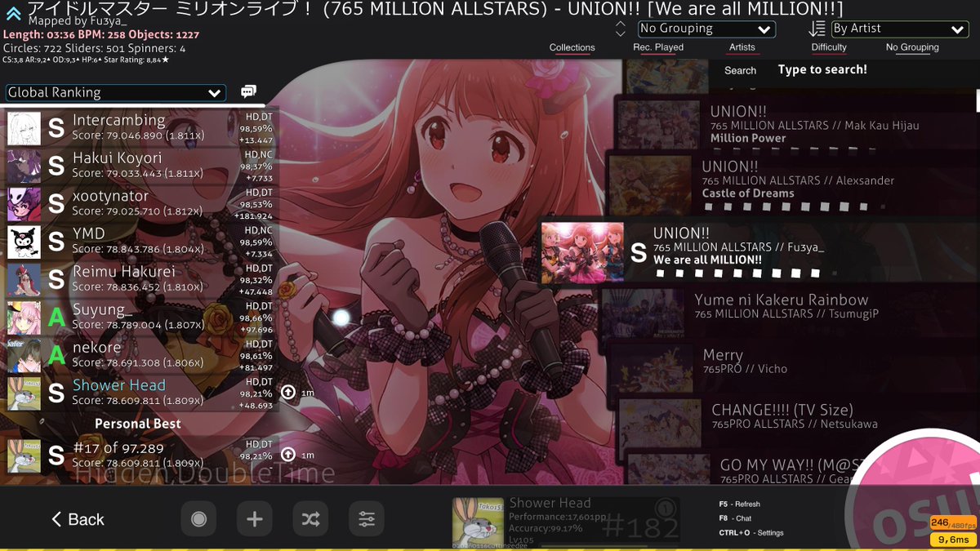Open the Global Ranking dropdown
The width and height of the screenshot is (980, 551).
click(115, 92)
